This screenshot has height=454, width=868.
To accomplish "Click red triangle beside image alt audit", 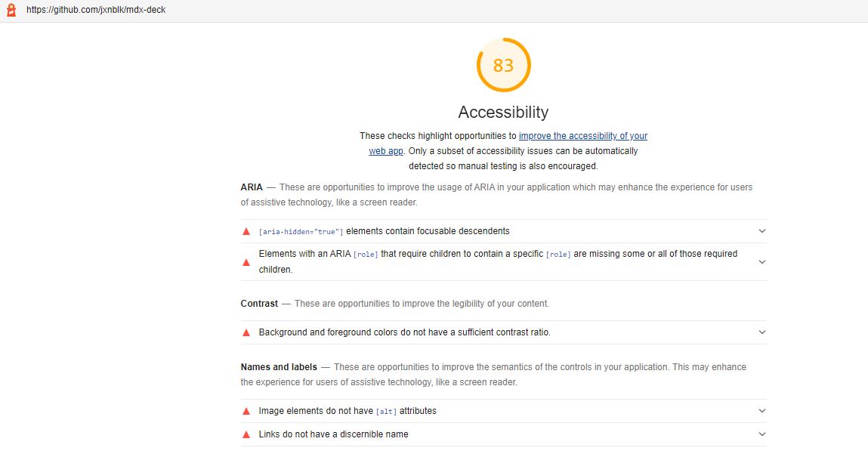I will pos(246,412).
